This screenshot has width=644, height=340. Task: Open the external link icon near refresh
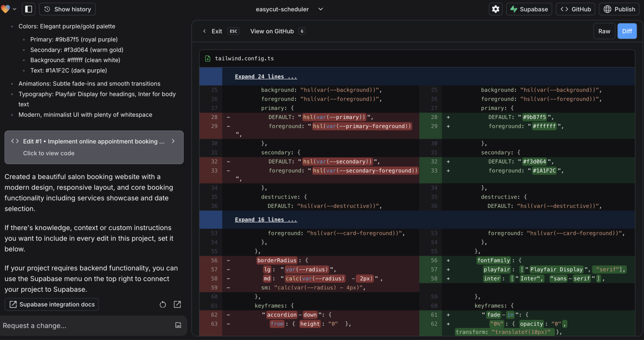pos(177,304)
